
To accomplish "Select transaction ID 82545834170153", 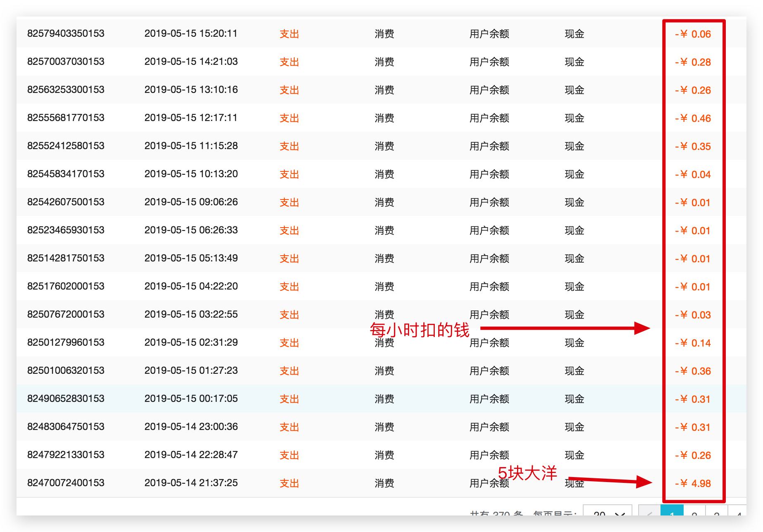I will click(66, 174).
